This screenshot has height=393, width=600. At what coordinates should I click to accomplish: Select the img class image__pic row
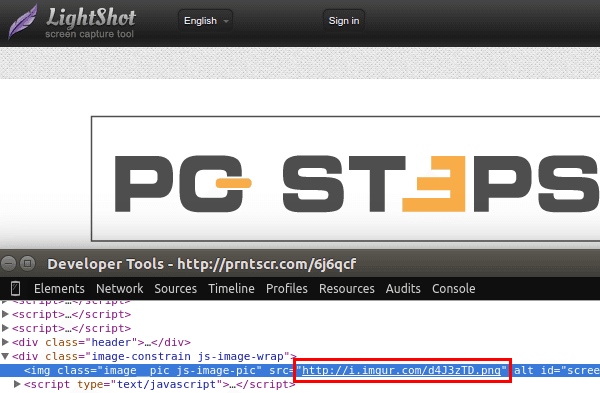(300, 370)
